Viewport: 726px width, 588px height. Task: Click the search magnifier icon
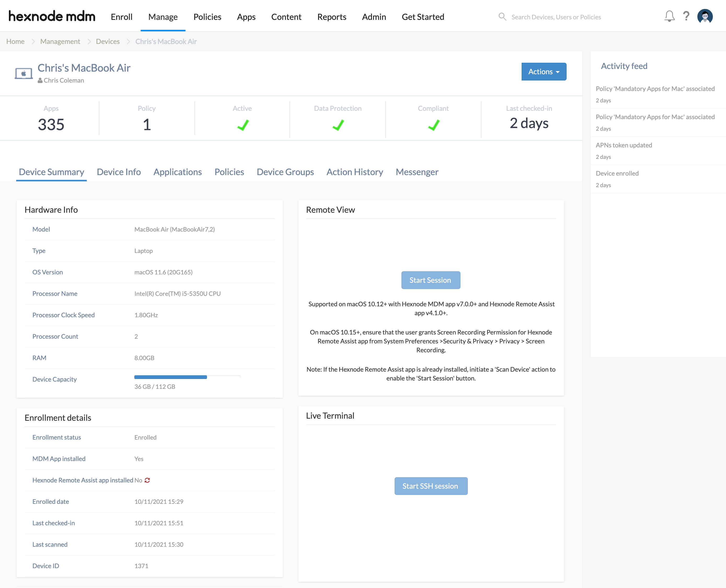click(x=502, y=17)
